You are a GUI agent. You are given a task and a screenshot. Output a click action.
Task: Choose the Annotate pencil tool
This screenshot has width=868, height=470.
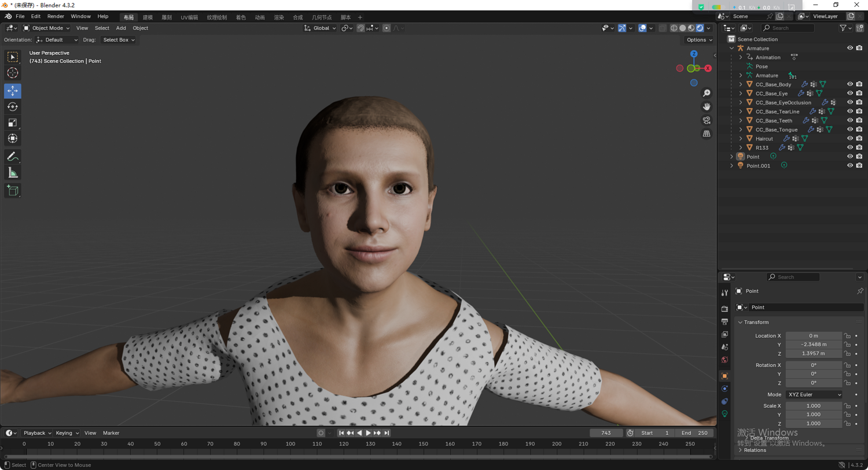tap(13, 157)
